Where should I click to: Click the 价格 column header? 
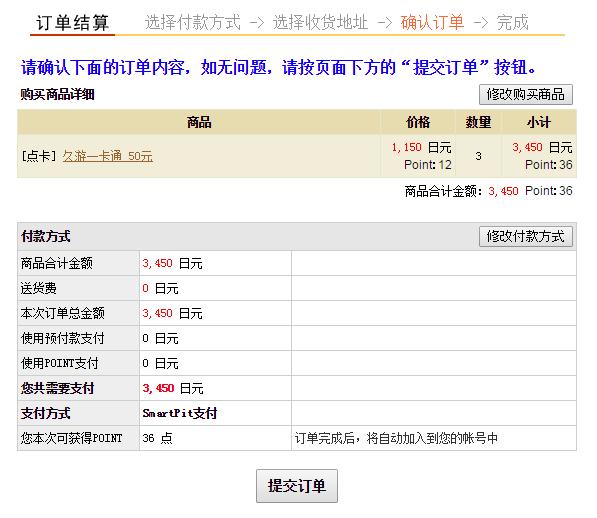pyautogui.click(x=418, y=122)
